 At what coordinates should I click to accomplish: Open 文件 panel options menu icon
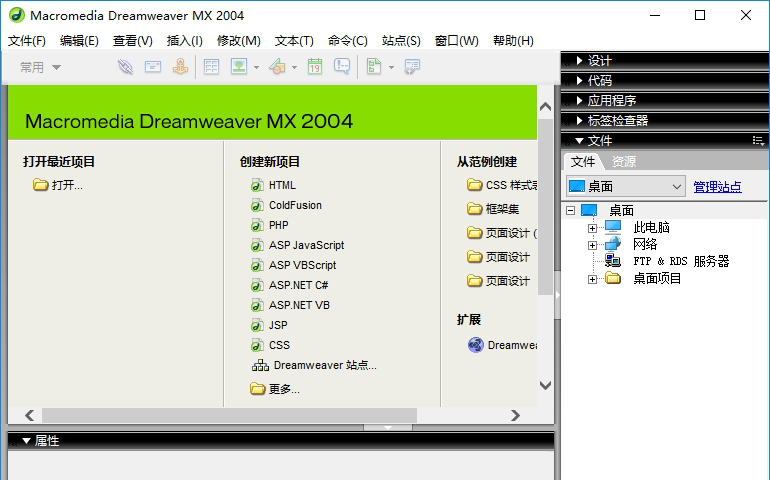(x=758, y=141)
